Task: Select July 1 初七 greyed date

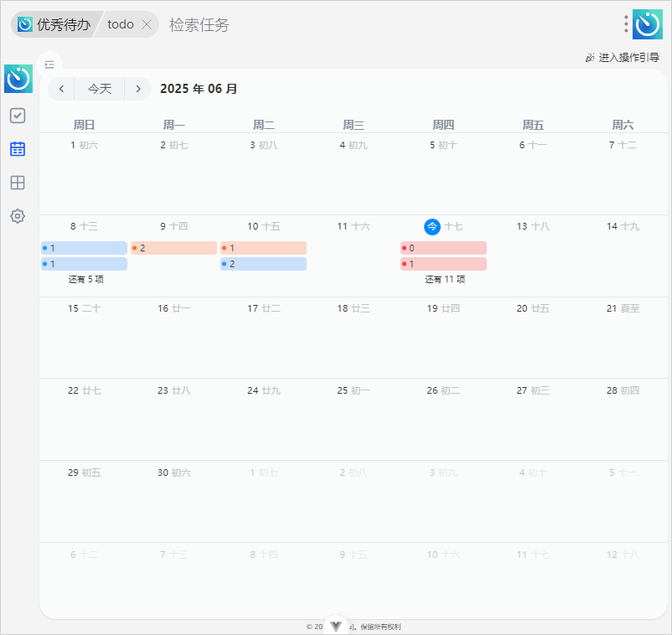Action: pos(264,472)
